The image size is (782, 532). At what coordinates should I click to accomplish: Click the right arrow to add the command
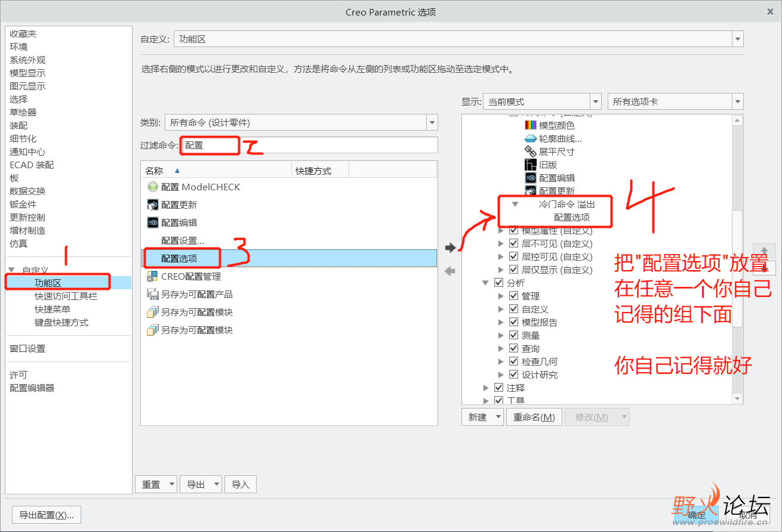pos(450,248)
